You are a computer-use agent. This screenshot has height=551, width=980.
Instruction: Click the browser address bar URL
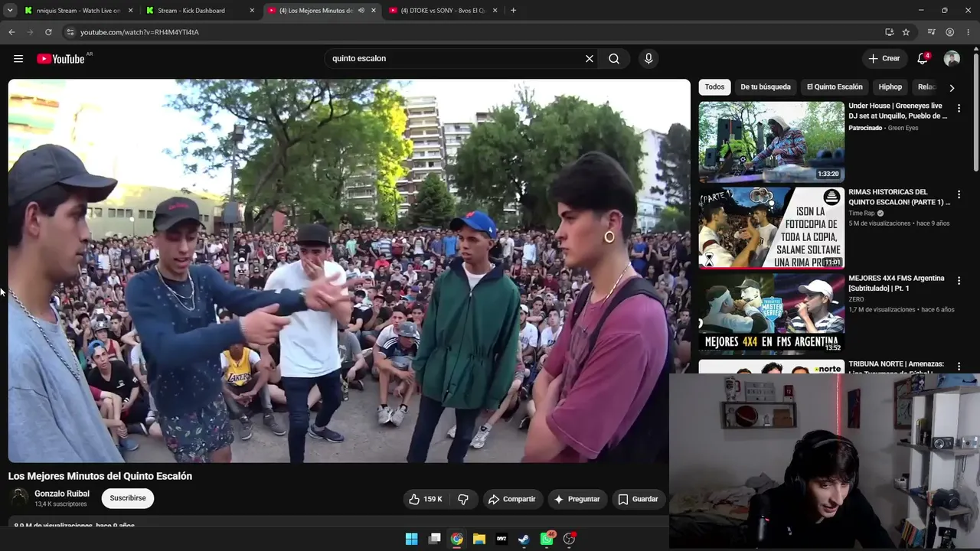[139, 32]
